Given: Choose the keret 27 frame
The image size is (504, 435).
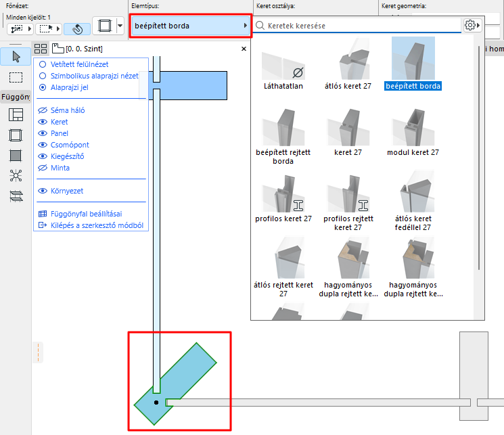Looking at the screenshot, I should pyautogui.click(x=348, y=133).
